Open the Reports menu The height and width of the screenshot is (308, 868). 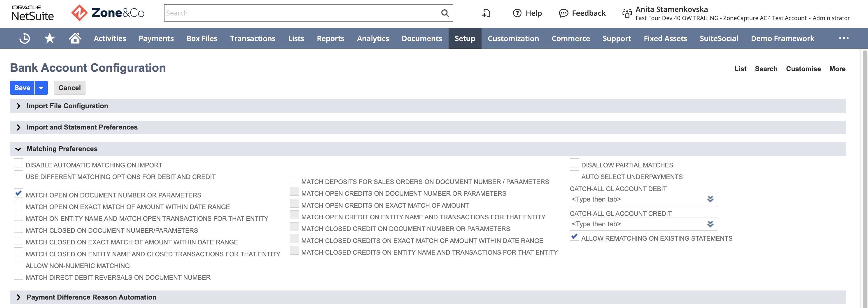pos(330,38)
